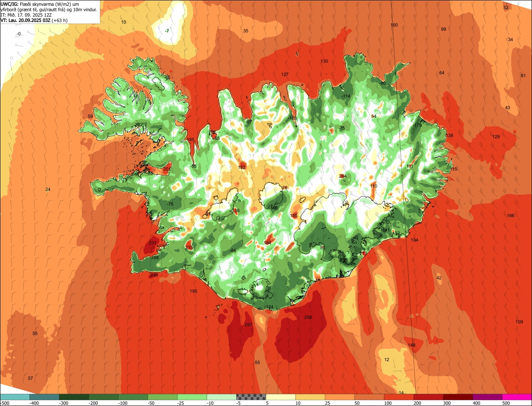
Task: Click the map value '194' southeast of Iceland
Action: coord(414,240)
